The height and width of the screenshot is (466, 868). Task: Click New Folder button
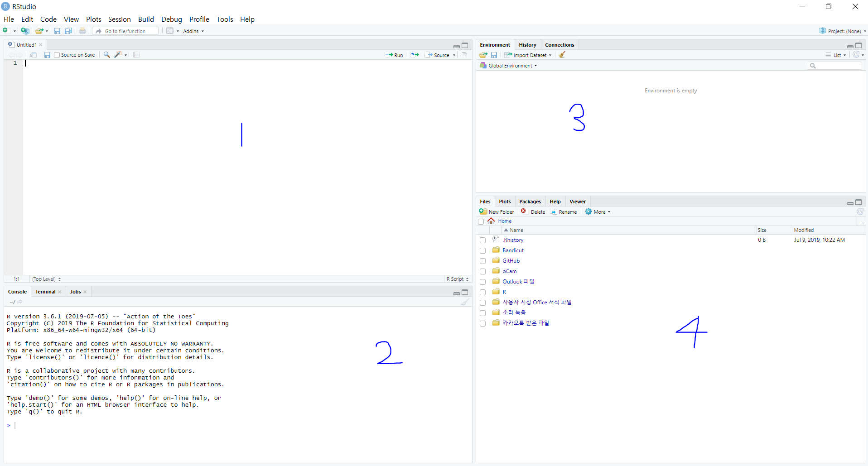[497, 211]
